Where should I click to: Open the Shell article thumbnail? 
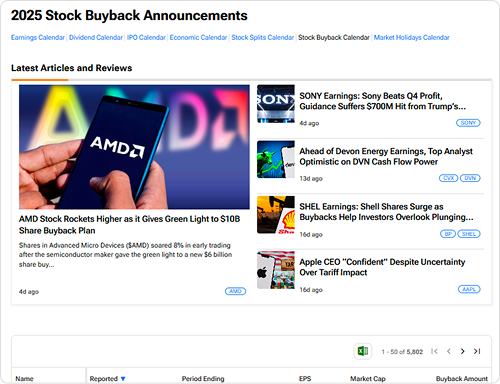276,215
